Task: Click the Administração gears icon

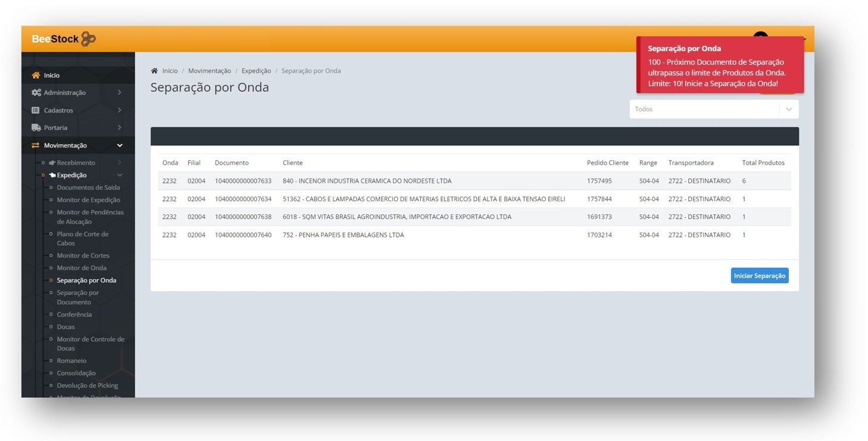Action: (36, 93)
